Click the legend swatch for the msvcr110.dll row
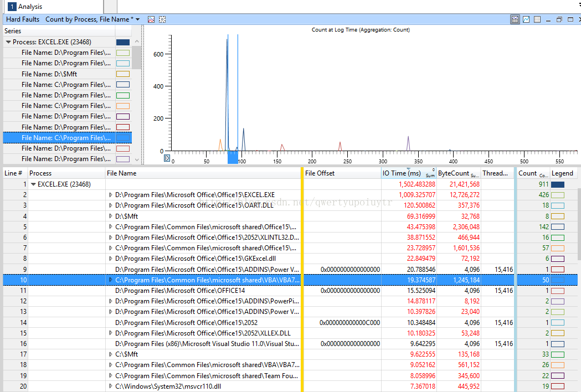Screen dimensions: 581x392 [x=558, y=386]
